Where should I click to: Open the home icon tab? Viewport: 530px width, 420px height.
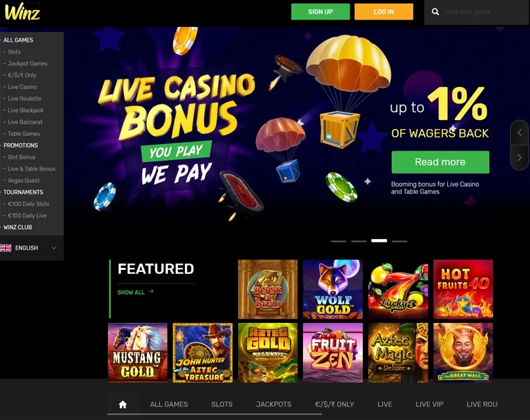[x=123, y=404]
